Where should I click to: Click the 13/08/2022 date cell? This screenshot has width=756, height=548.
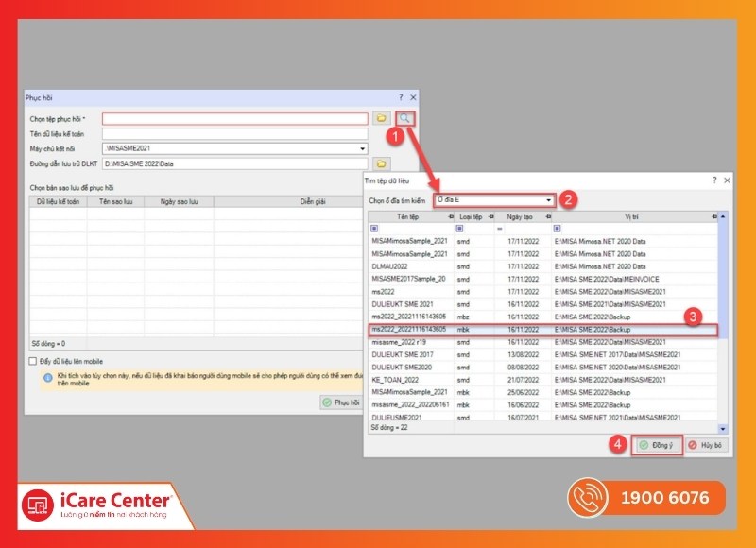524,354
